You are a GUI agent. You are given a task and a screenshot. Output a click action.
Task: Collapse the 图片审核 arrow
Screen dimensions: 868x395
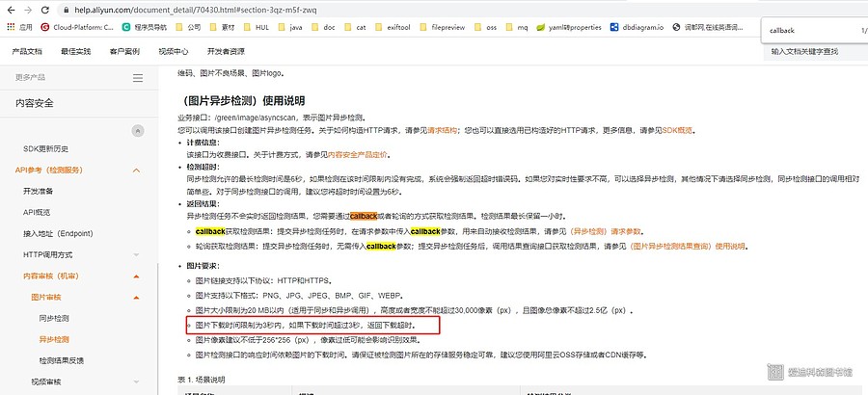click(x=137, y=298)
